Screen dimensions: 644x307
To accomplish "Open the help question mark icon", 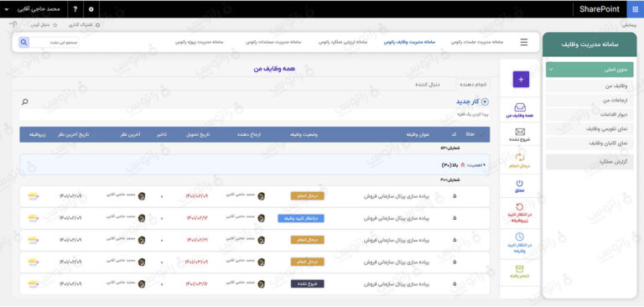I will 75,9.
